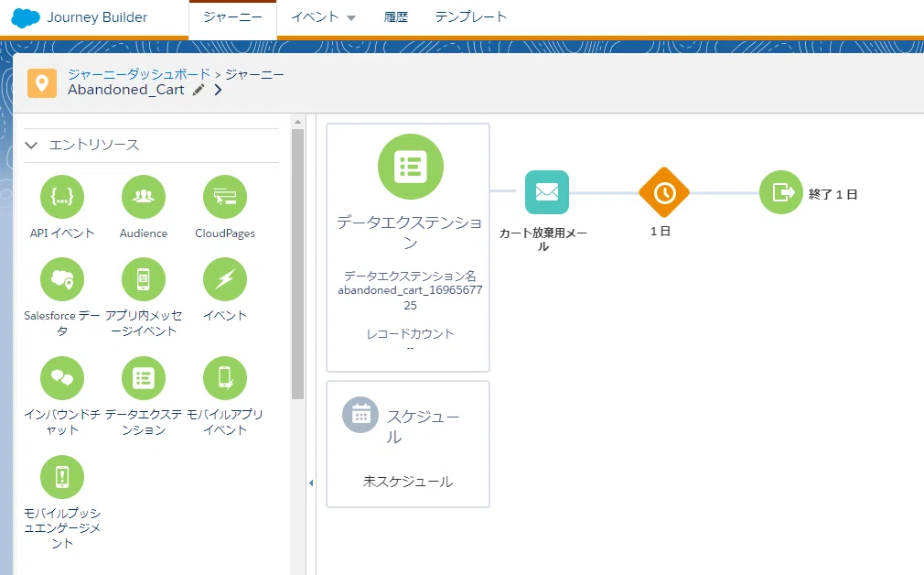This screenshot has height=575, width=924.
Task: Collapse the left panel with arrow handle
Action: tap(311, 483)
